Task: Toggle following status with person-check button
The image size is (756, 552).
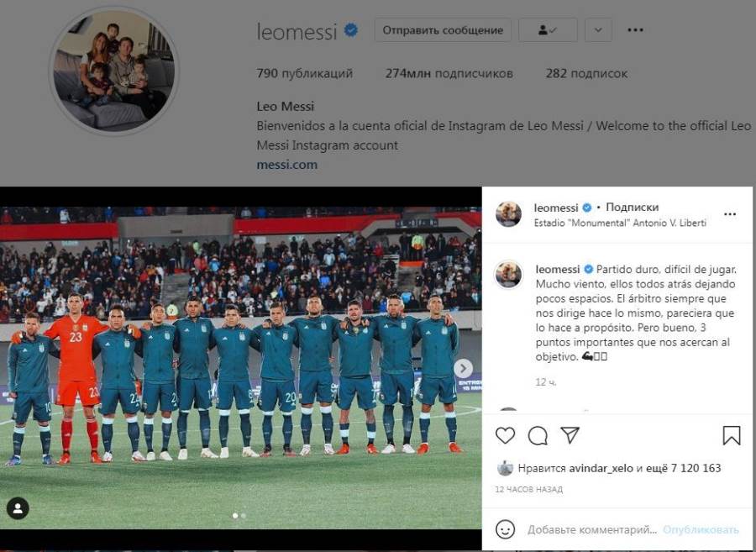Action: coord(548,30)
